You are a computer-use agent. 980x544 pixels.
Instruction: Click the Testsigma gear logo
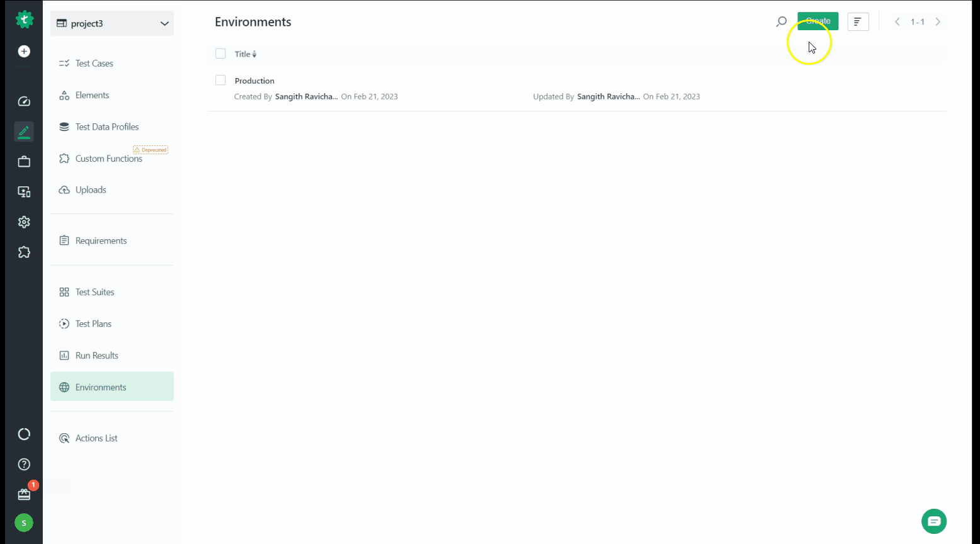click(24, 20)
